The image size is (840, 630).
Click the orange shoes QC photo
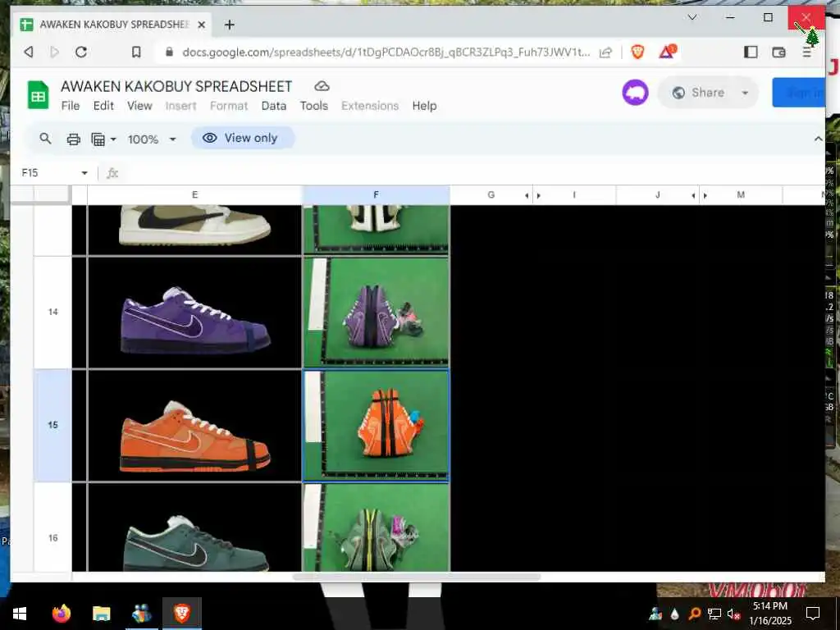pyautogui.click(x=377, y=426)
